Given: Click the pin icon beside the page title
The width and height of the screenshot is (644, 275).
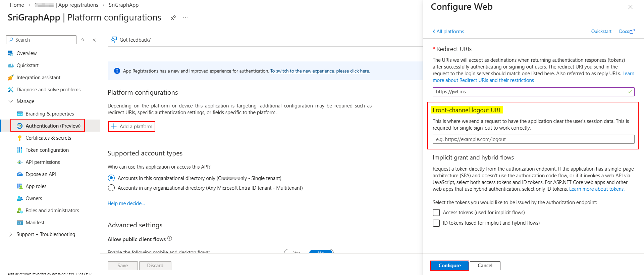Looking at the screenshot, I should [173, 18].
